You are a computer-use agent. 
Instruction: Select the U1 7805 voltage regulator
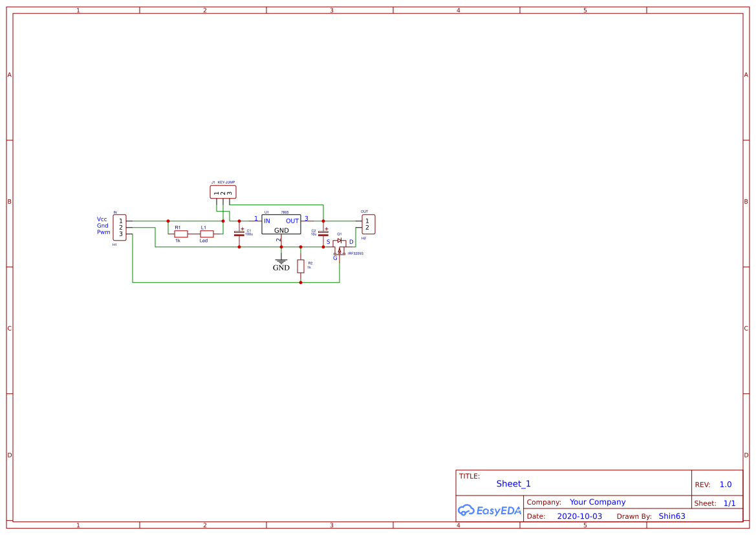[281, 224]
